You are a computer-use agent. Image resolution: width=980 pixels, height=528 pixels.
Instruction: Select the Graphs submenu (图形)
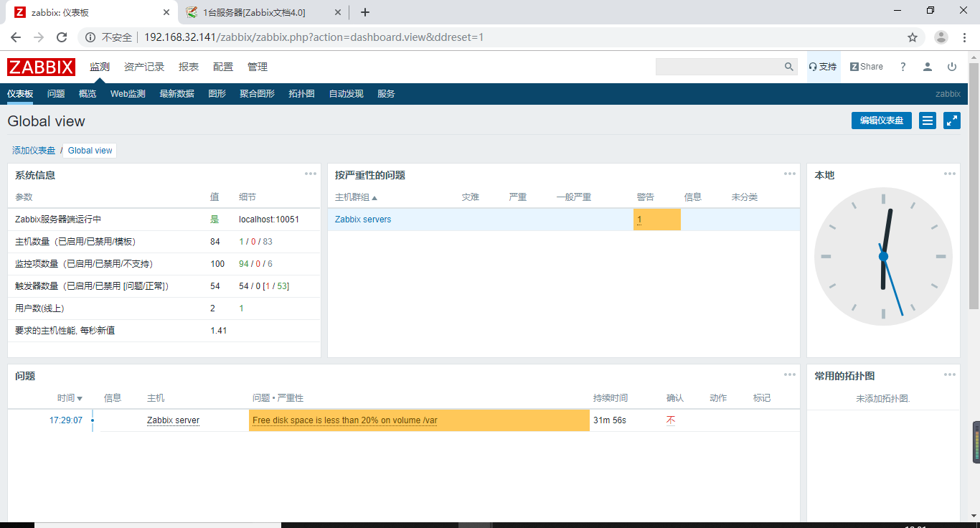(217, 94)
